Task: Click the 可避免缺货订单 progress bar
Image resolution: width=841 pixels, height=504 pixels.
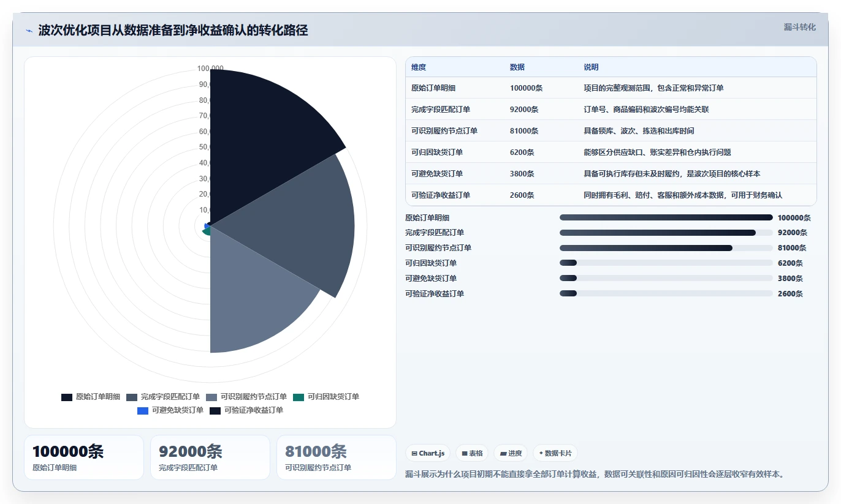Action: click(x=666, y=279)
